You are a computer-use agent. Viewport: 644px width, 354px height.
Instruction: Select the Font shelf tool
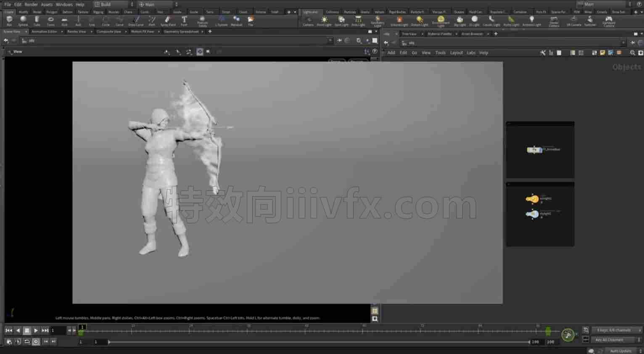184,21
